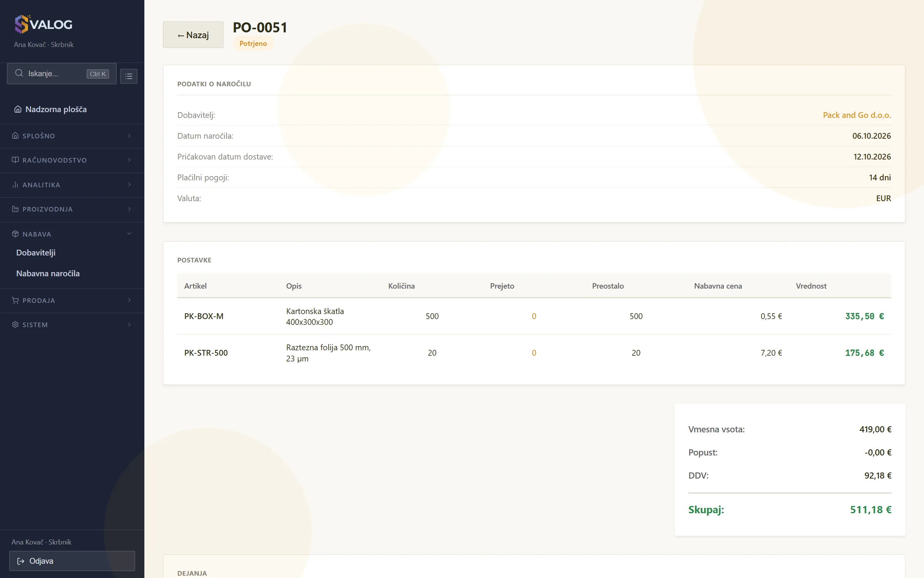
Task: Open Dobavitelji in sidebar
Action: tap(36, 253)
